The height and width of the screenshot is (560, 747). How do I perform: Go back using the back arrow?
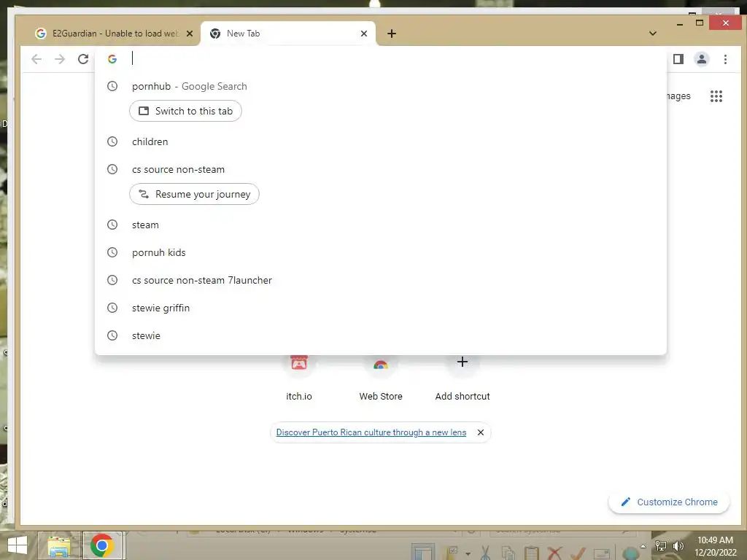click(x=36, y=59)
